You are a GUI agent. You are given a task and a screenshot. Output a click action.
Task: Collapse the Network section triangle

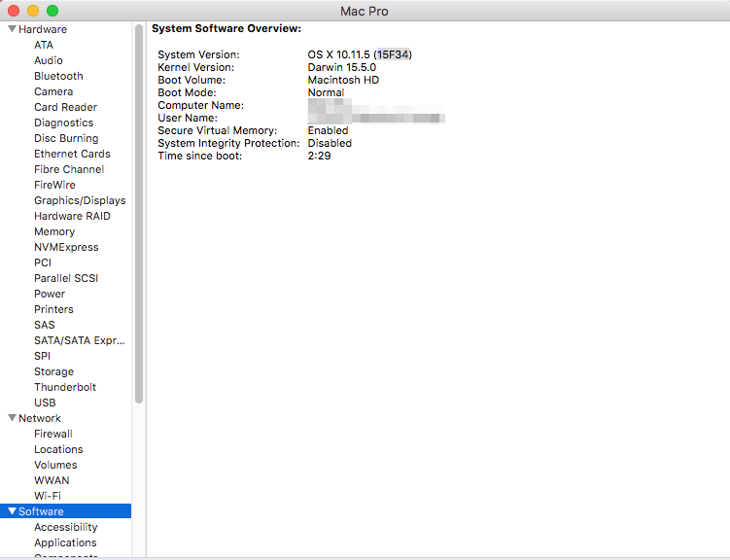point(13,418)
